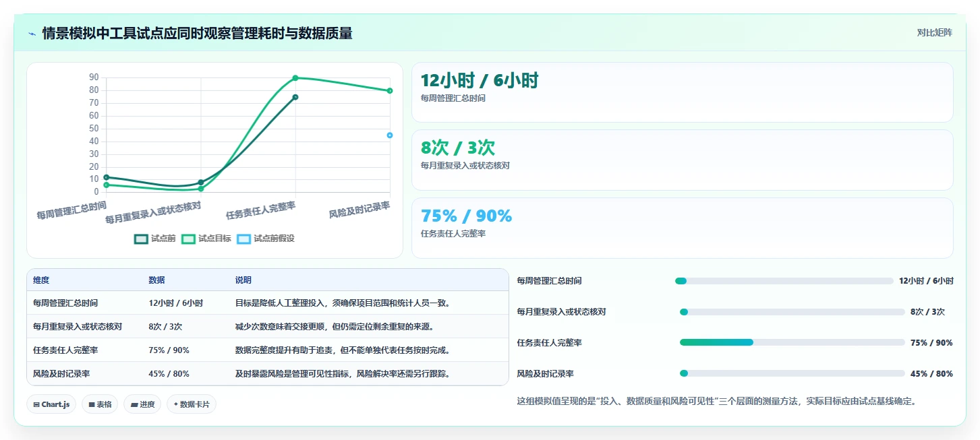Click the 每月重复录入或状态核对 progress bar
The image size is (980, 440).
792,312
